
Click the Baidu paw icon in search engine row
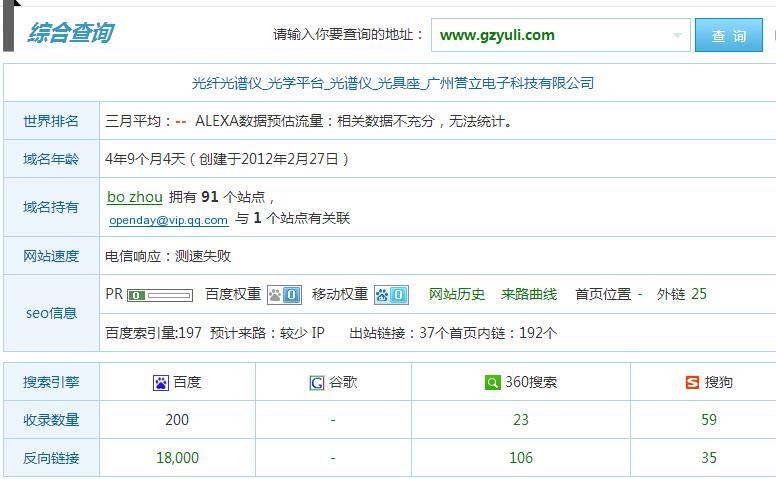tap(160, 382)
